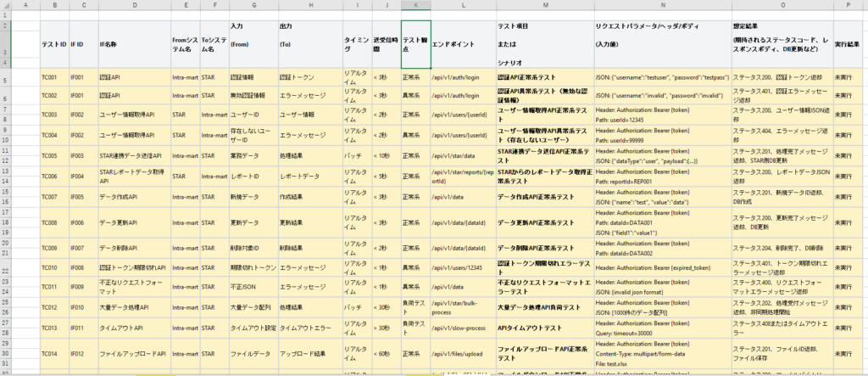
Task: Click the 存在しないユーザーID input cell
Action: (x=253, y=135)
